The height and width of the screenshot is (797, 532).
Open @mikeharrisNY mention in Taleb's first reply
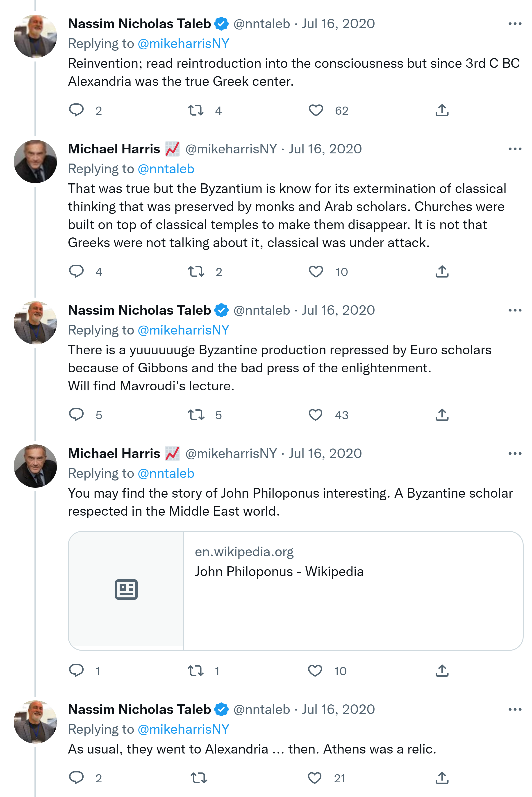point(183,44)
